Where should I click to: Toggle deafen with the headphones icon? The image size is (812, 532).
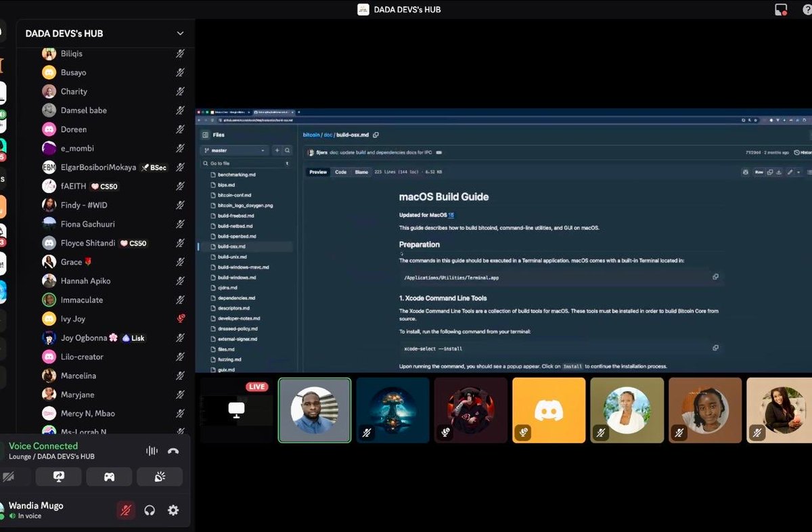coord(150,510)
